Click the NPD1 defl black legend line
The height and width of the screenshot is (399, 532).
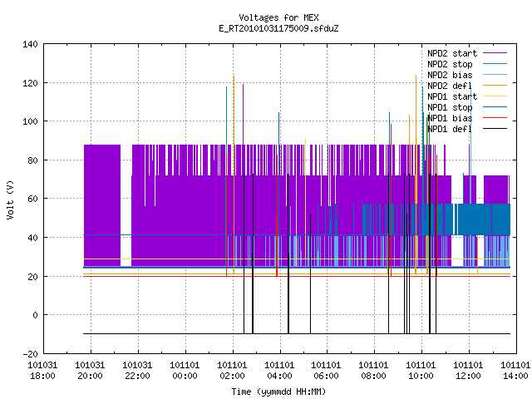click(x=495, y=129)
